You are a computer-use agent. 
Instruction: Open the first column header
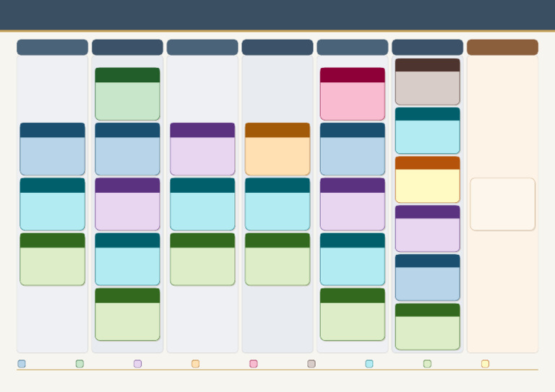point(52,48)
